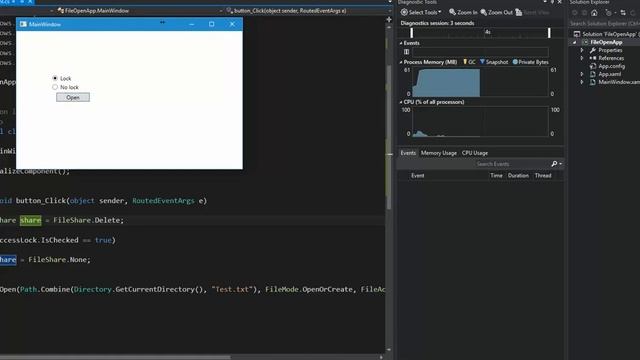
Task: Click 'FileShare.None' in the code
Action: [58, 260]
